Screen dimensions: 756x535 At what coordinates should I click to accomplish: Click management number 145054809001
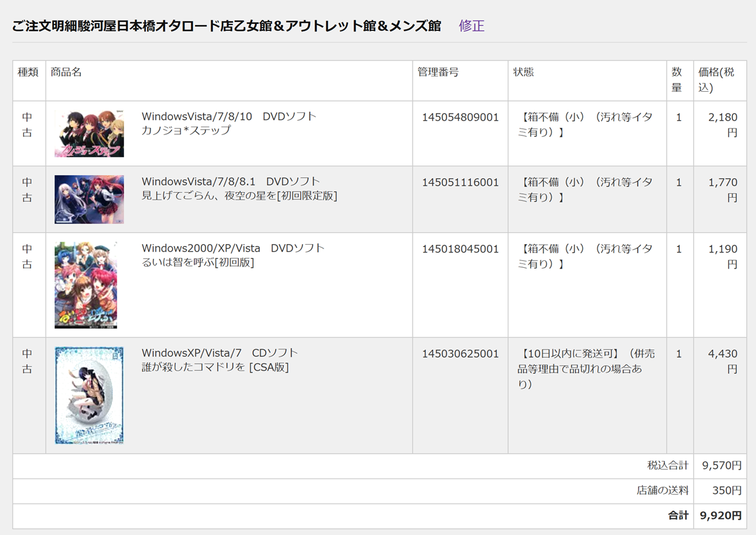[460, 118]
